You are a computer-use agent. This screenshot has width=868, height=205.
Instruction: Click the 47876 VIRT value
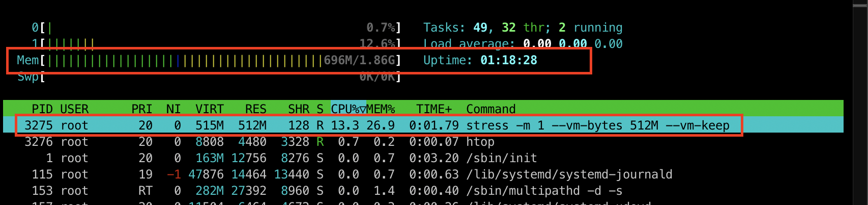tap(206, 174)
